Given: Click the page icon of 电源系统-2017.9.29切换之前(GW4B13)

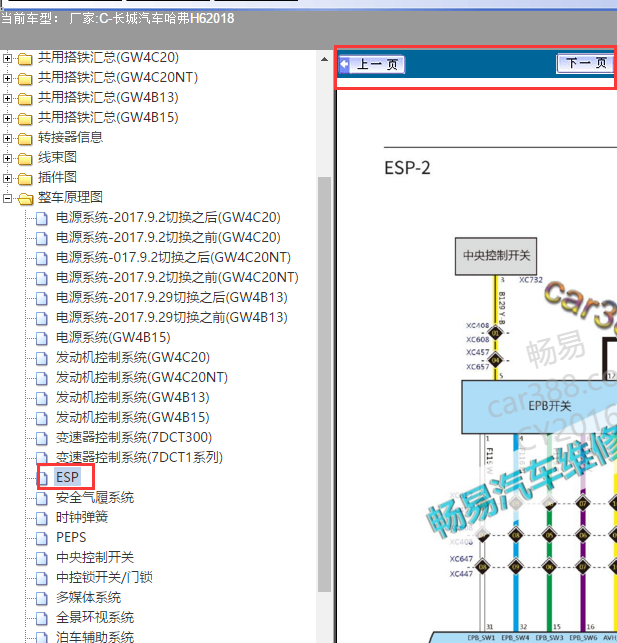Looking at the screenshot, I should (x=41, y=319).
